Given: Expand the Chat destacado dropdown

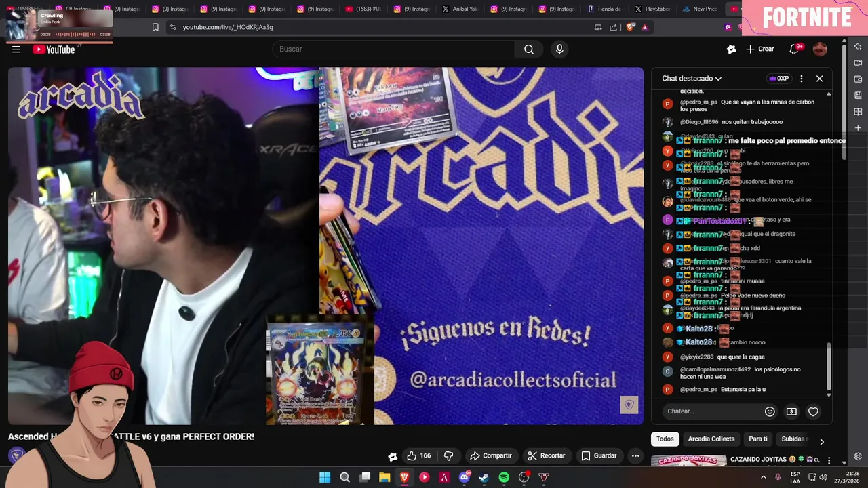Looking at the screenshot, I should click(692, 79).
